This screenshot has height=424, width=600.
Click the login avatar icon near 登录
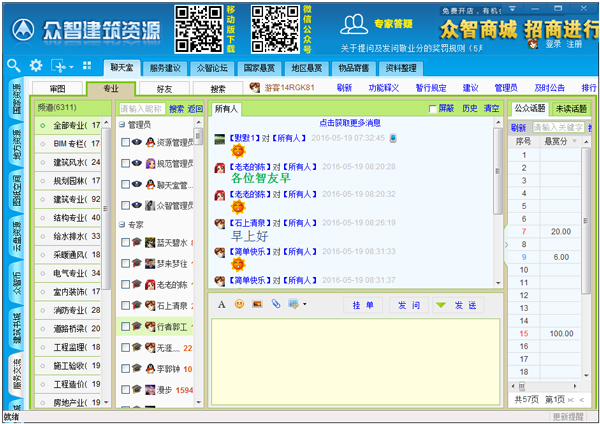pyautogui.click(x=533, y=44)
